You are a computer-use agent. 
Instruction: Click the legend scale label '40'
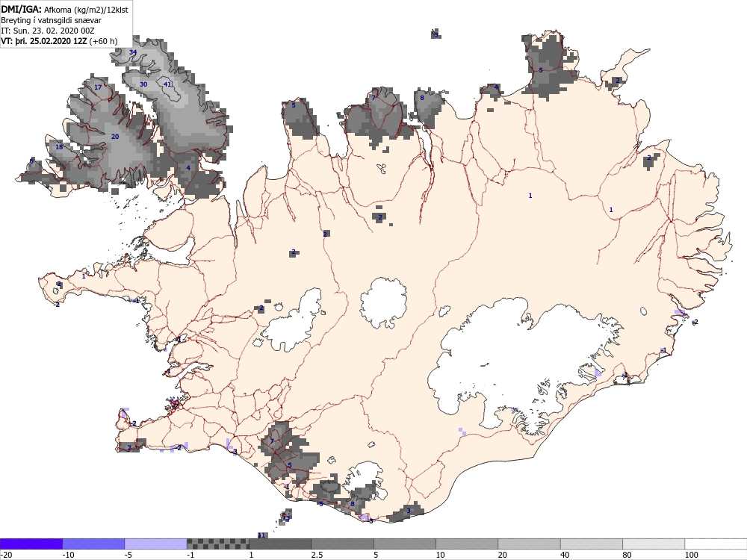[x=565, y=555]
